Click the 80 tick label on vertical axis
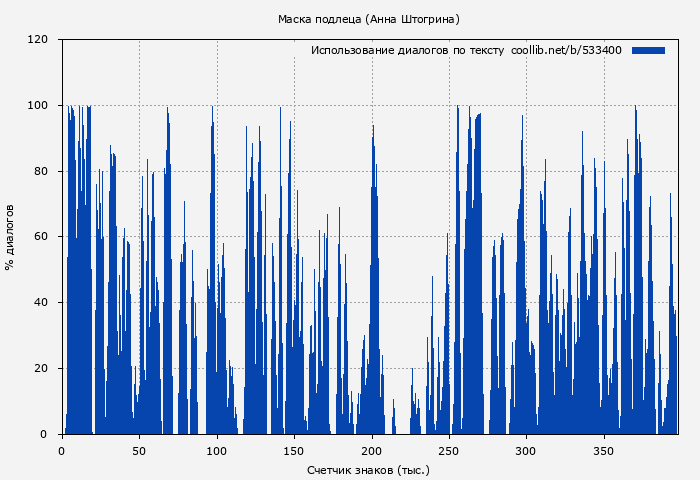This screenshot has height=480, width=700. pos(41,171)
